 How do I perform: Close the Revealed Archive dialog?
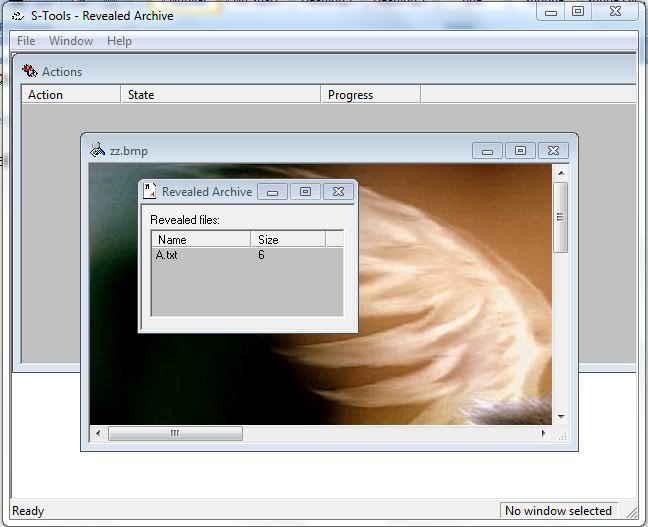tap(338, 191)
